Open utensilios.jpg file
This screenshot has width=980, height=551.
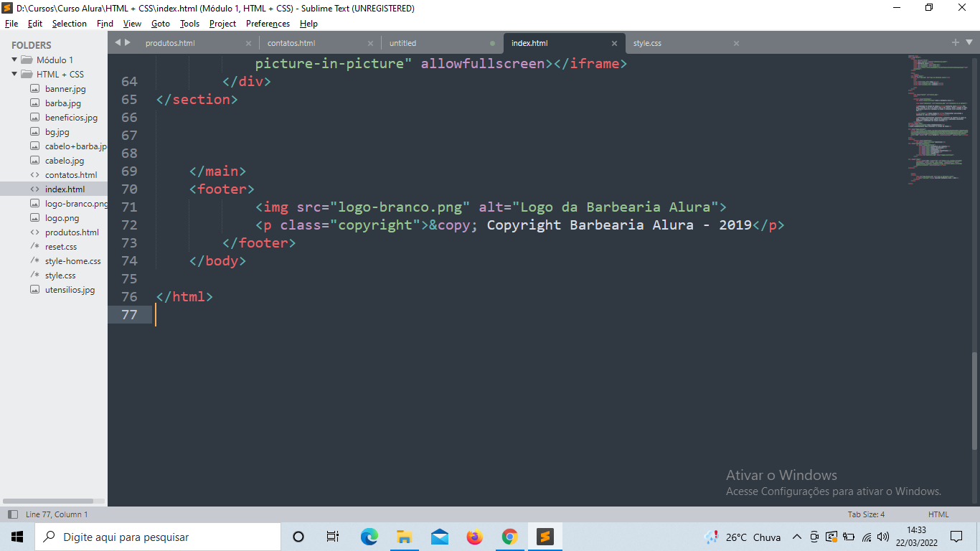[70, 290]
